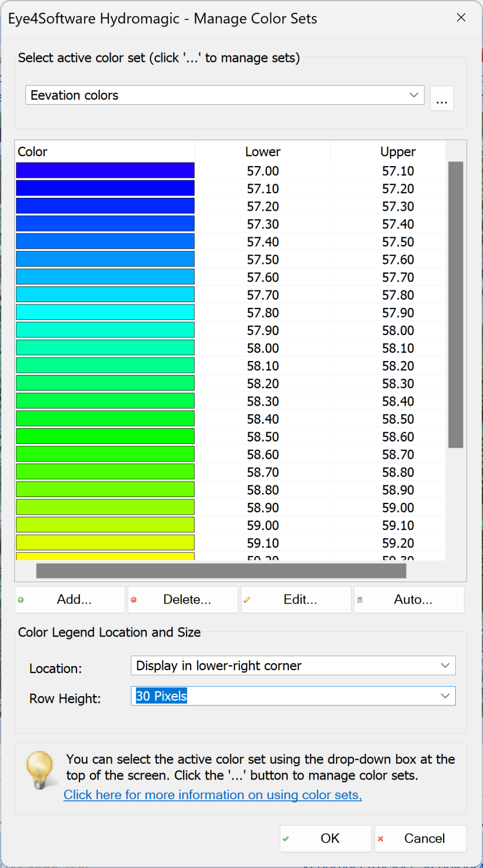Image resolution: width=483 pixels, height=868 pixels.
Task: Click the Lower value 57.30
Action: (263, 224)
